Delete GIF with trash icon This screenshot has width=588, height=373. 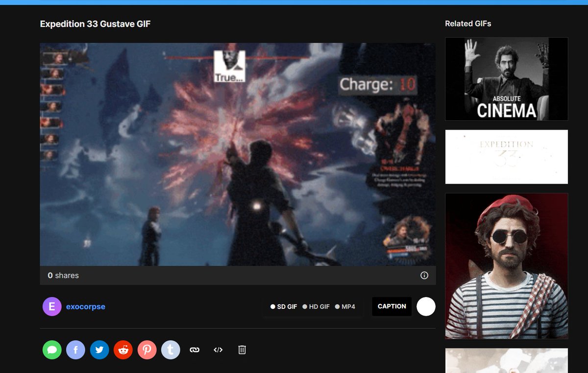(242, 350)
